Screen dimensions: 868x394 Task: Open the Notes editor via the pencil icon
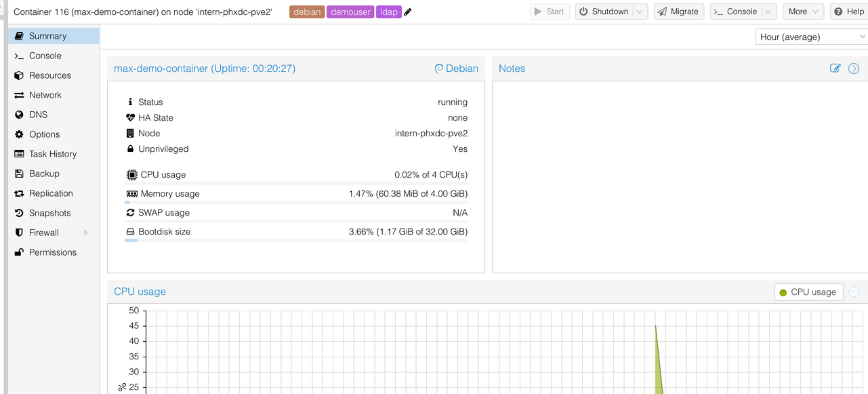[x=835, y=68]
